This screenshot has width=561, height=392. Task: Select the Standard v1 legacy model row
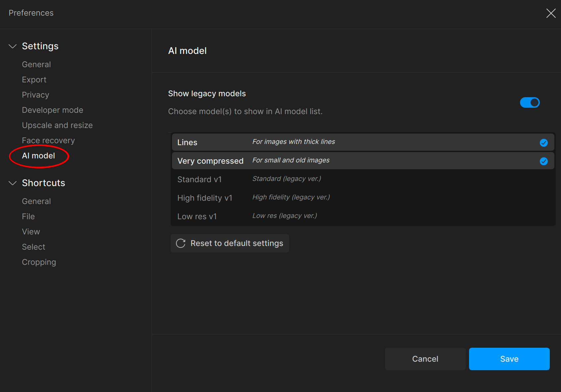[363, 179]
